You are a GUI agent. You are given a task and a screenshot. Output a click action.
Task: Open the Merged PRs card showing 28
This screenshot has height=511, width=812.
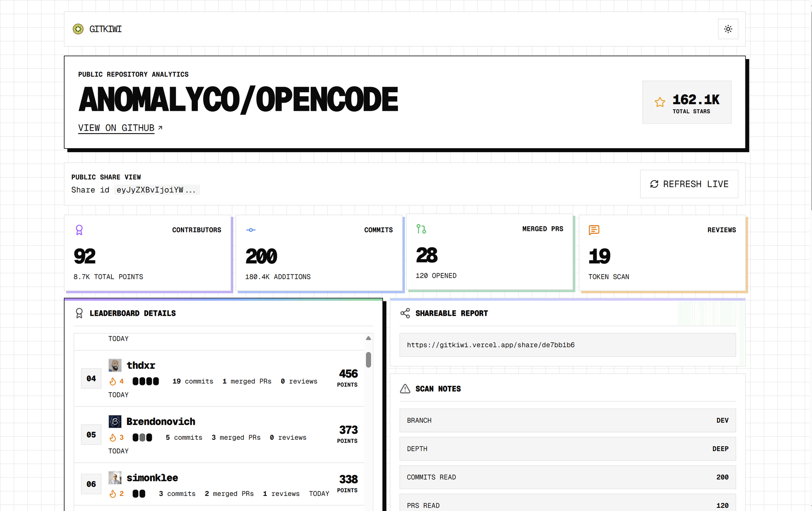(x=490, y=252)
